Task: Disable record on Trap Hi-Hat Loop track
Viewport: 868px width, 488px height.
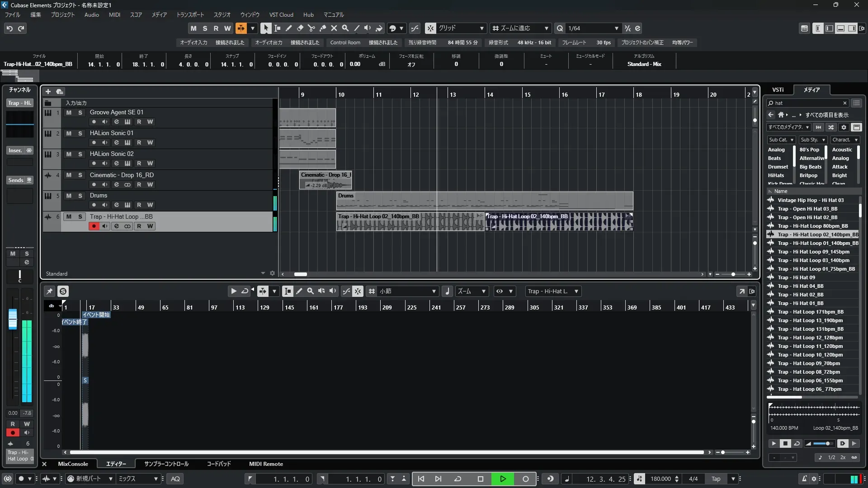Action: (94, 226)
